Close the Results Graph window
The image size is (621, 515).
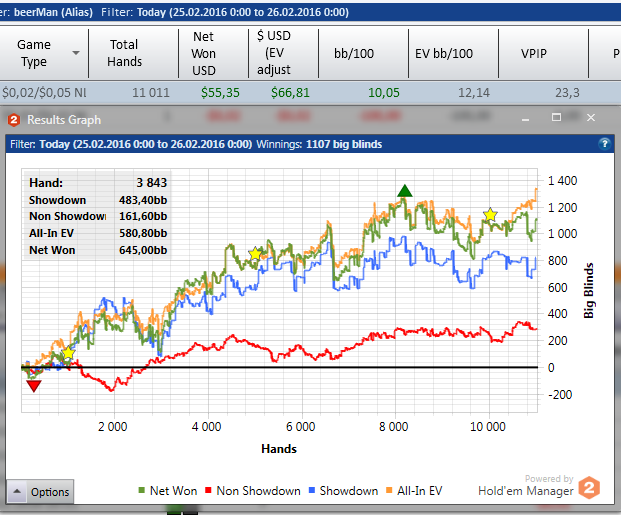591,117
